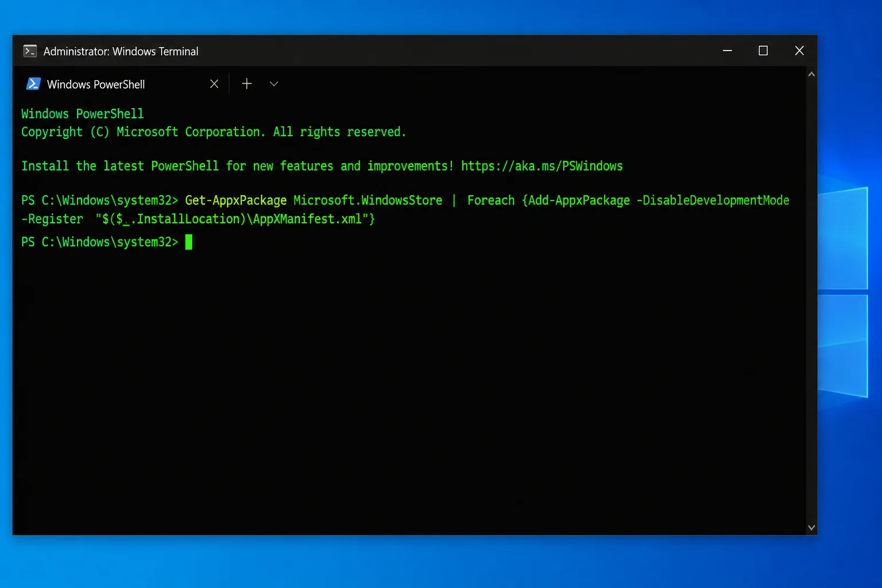The width and height of the screenshot is (882, 588).
Task: Expand the new tab profile dropdown
Action: [x=274, y=84]
